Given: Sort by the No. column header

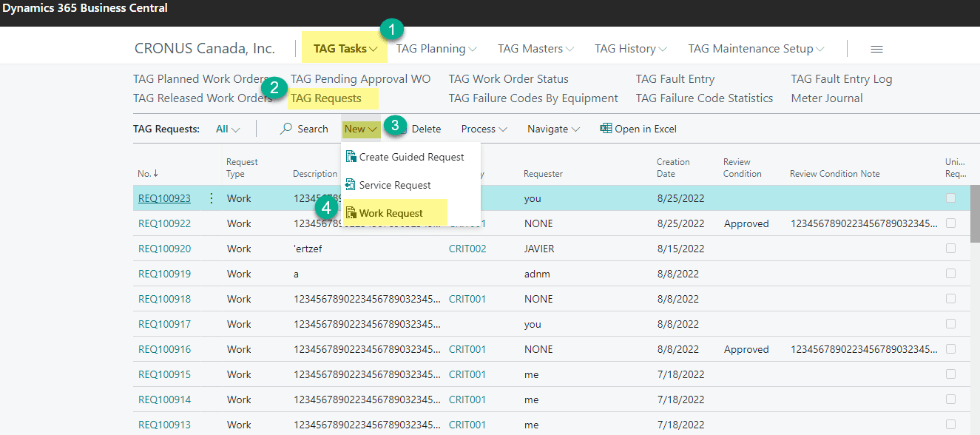Looking at the screenshot, I should (x=148, y=174).
